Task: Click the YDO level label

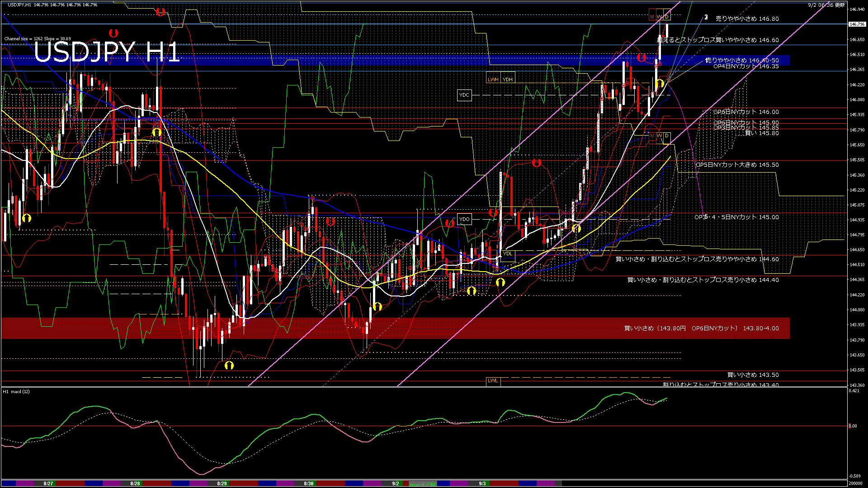Action: [464, 219]
